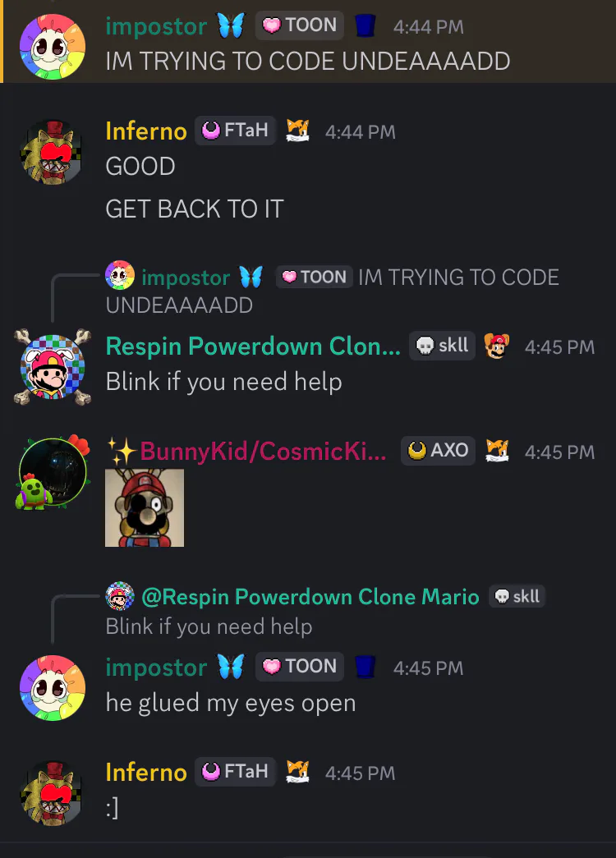Click Mario role icon beside skll tag
The height and width of the screenshot is (858, 616).
497,346
